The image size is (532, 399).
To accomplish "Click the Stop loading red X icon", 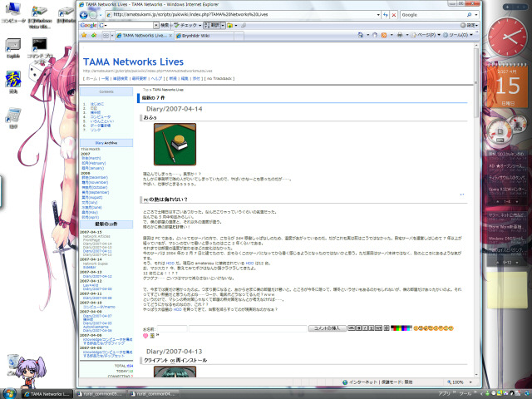I will [x=392, y=15].
